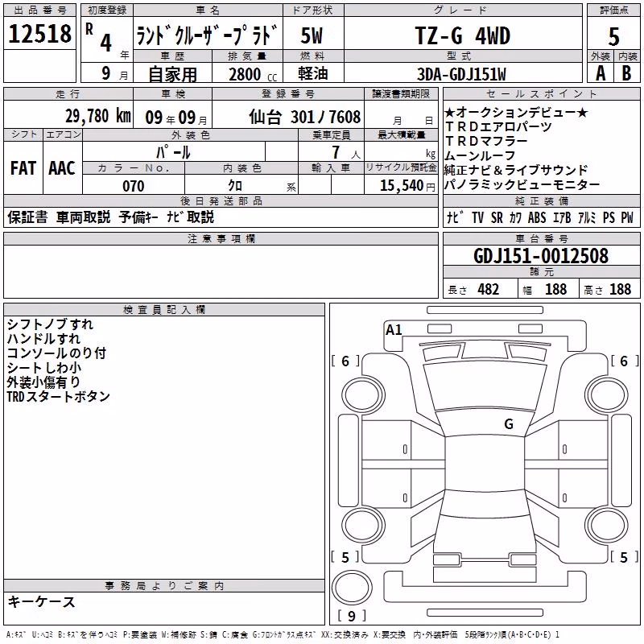The image size is (644, 644).
Task: Click inspector note ハンドルすれ
Action: coord(43,339)
